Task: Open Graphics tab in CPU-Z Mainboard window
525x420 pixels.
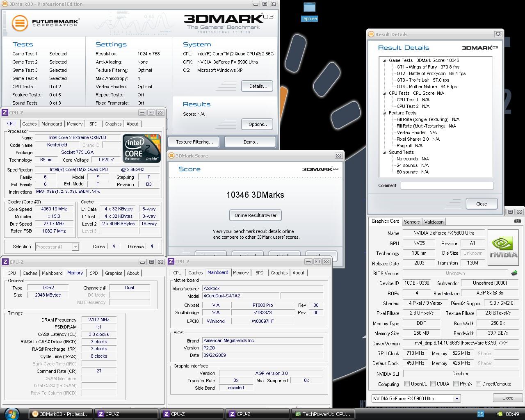Action: pos(279,273)
